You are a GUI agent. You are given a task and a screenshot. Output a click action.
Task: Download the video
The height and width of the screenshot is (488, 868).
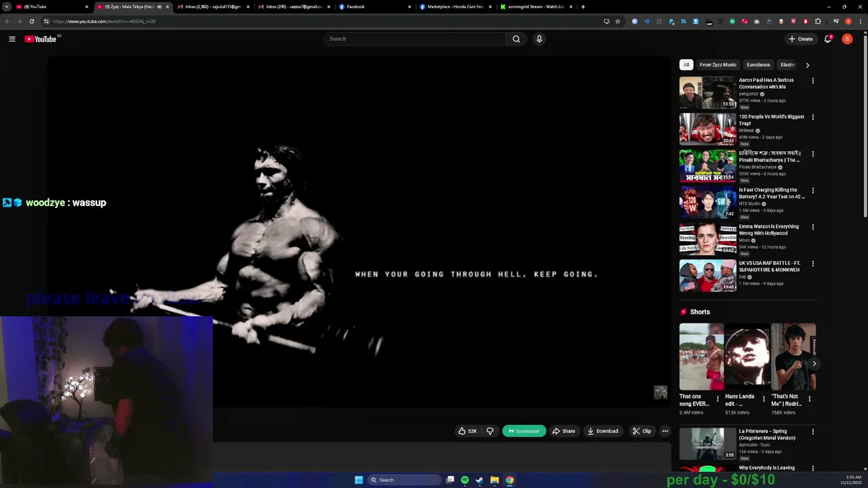[603, 431]
